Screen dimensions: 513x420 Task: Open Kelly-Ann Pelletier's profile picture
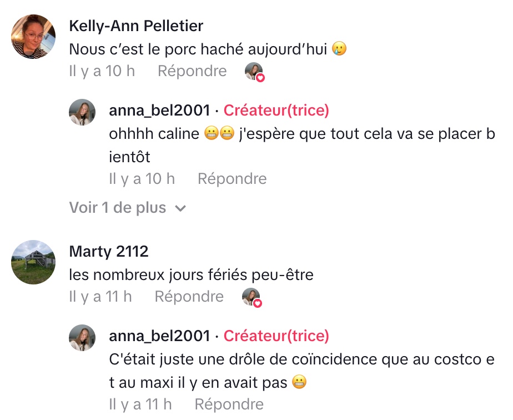click(x=34, y=37)
